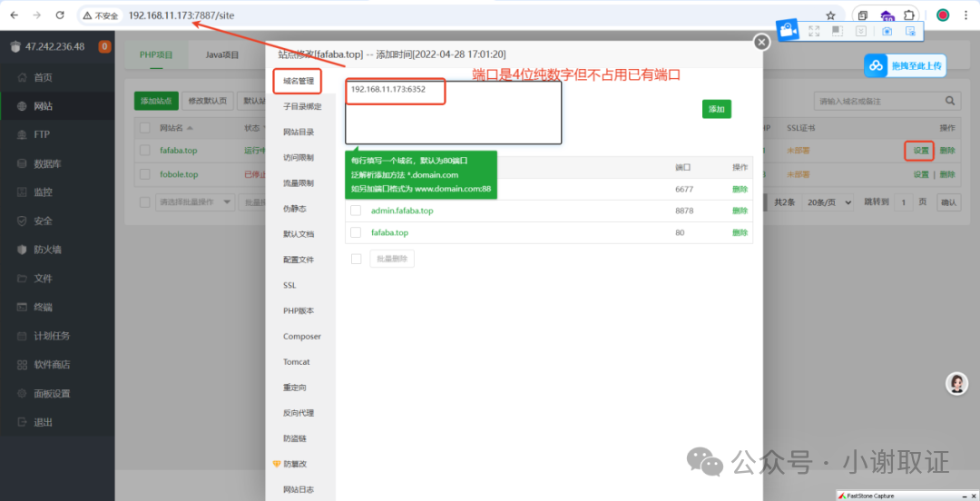Select the 访问限制 dialog tab
Image resolution: width=980 pixels, height=501 pixels.
[299, 158]
